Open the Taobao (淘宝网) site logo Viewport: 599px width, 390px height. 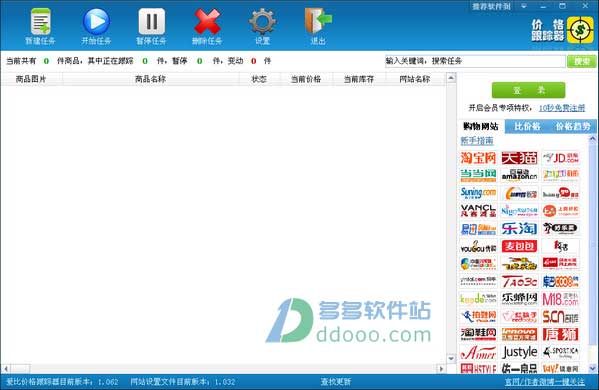tap(478, 158)
